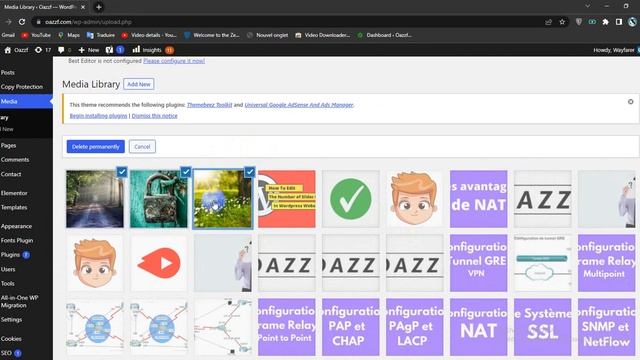Open Maps bookmark
640x360 pixels.
(x=69, y=35)
